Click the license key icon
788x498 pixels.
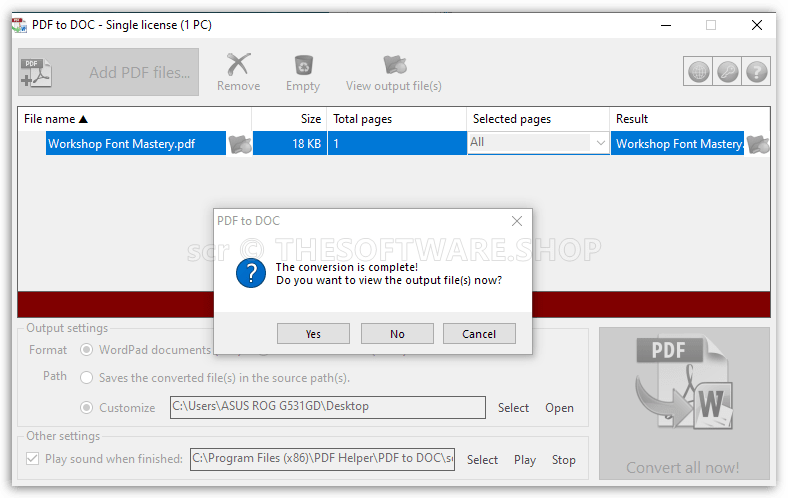tap(727, 71)
